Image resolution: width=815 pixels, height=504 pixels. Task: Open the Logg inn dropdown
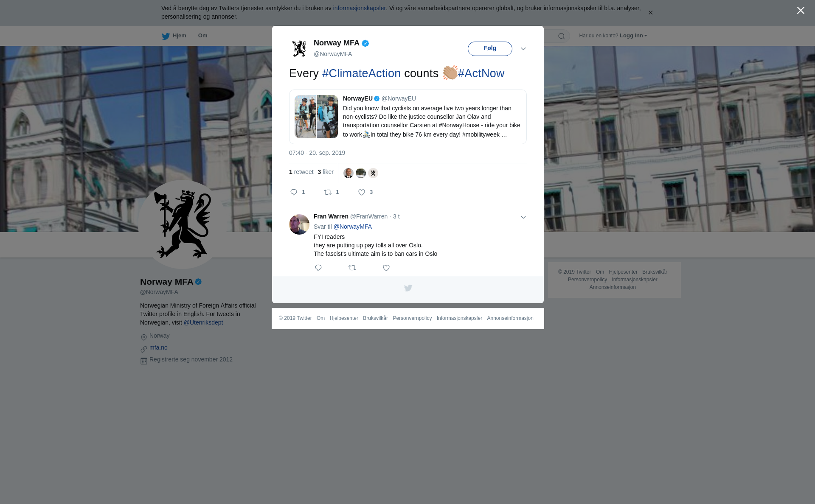(x=633, y=36)
